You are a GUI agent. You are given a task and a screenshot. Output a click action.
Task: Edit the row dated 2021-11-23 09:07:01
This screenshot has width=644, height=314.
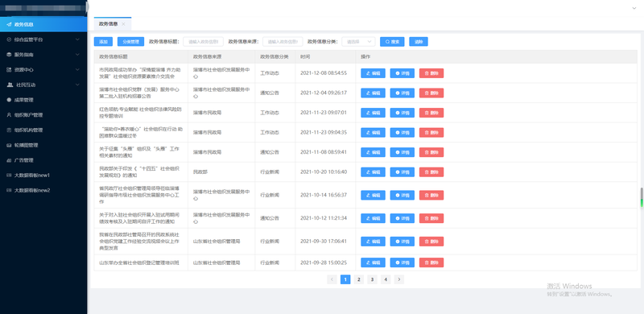click(x=373, y=113)
